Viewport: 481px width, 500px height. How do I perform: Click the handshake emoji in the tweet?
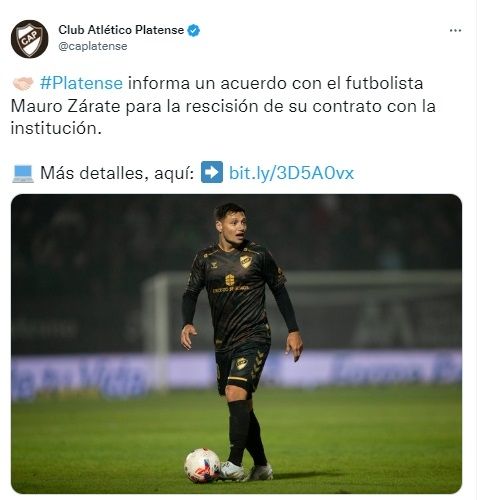point(23,83)
